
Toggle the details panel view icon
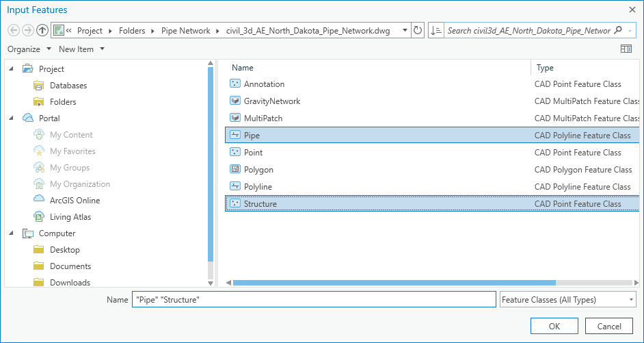click(626, 49)
